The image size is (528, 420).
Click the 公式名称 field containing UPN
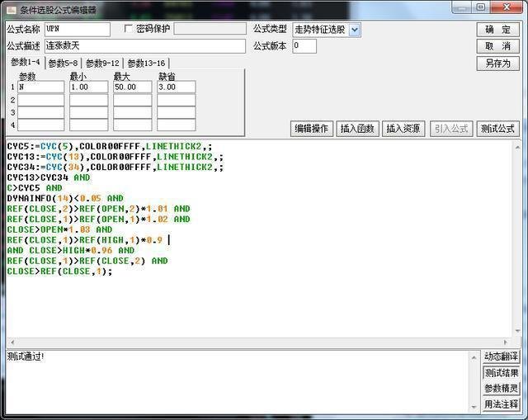pyautogui.click(x=77, y=30)
